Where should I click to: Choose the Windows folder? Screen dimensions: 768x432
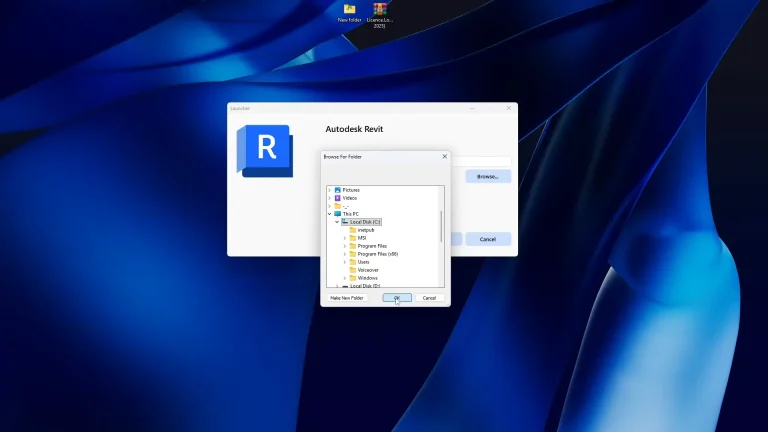[367, 278]
